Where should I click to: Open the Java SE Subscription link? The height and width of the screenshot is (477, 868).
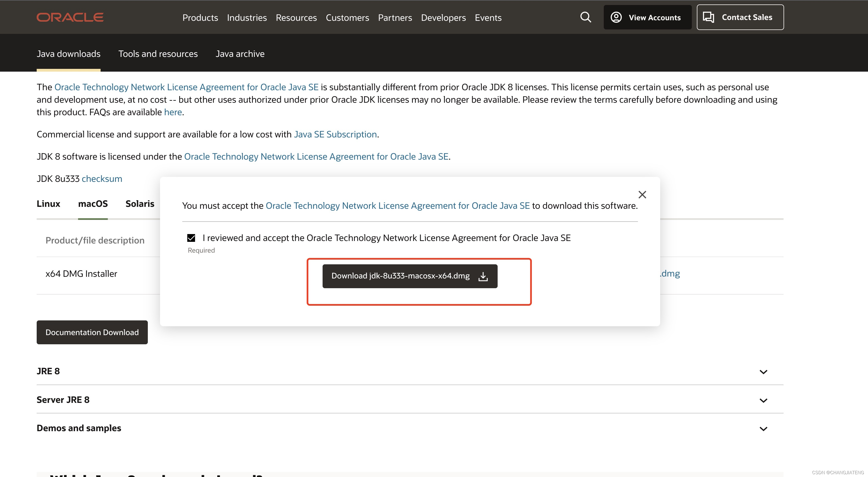point(335,134)
